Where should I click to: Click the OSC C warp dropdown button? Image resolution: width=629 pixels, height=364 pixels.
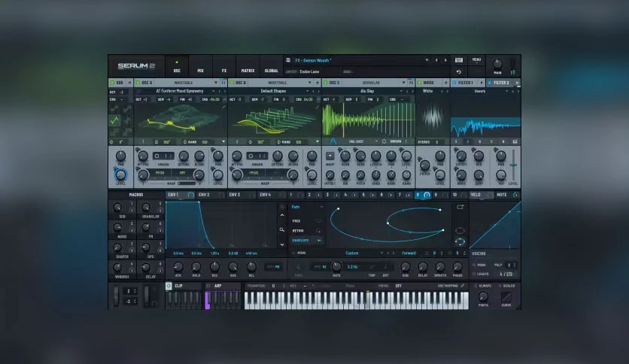coord(330,156)
